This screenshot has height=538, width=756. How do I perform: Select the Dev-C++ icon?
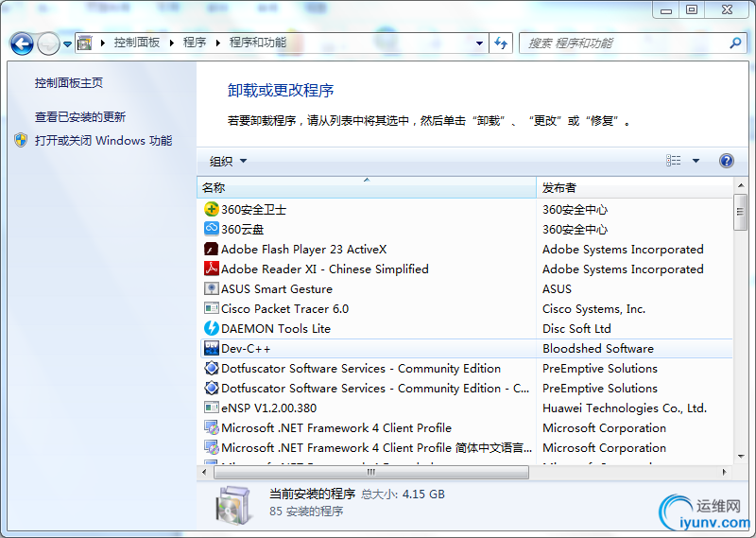(211, 348)
